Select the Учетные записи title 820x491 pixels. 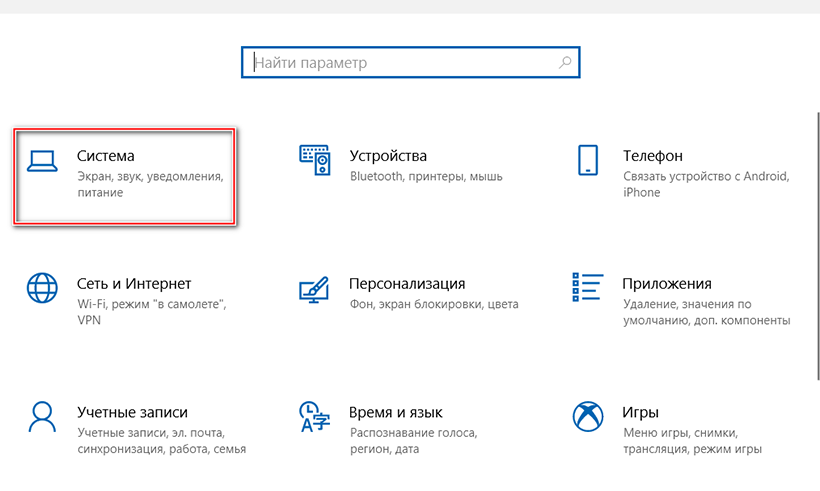click(132, 412)
